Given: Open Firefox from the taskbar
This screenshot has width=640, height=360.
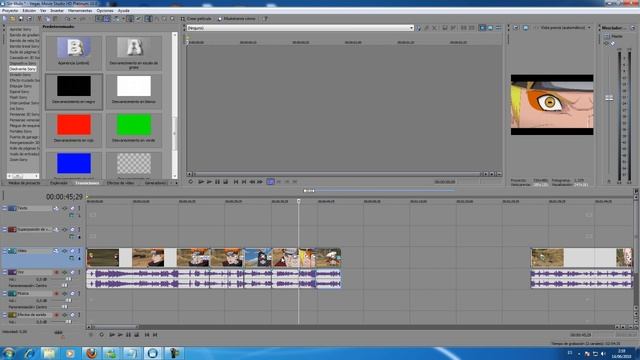Looking at the screenshot, I should [x=91, y=353].
